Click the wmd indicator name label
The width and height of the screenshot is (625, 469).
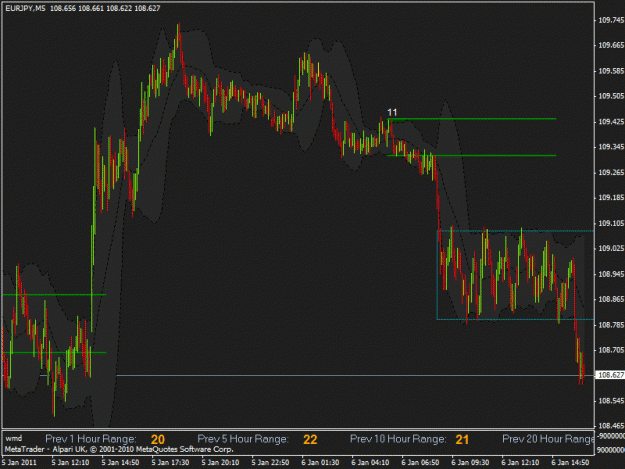(x=14, y=439)
